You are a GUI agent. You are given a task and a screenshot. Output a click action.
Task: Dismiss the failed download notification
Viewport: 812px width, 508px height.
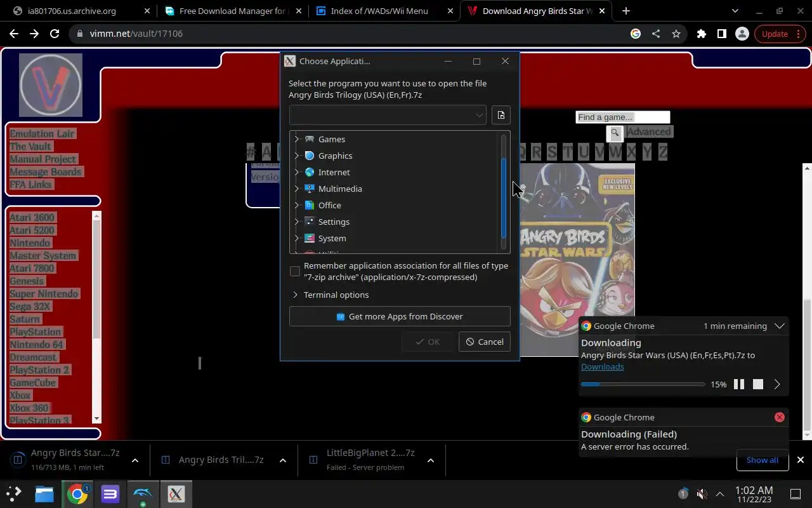coord(780,417)
